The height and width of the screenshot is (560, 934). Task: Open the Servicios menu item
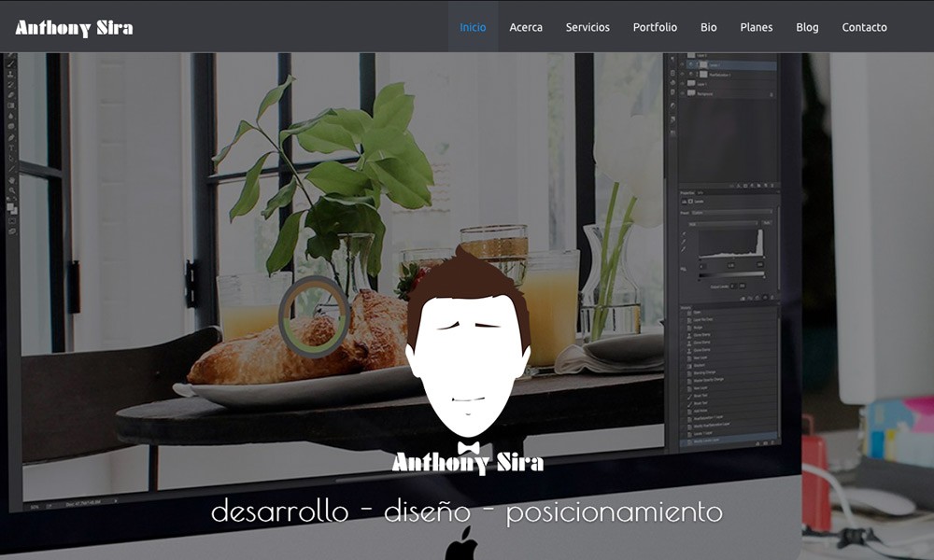pos(587,27)
